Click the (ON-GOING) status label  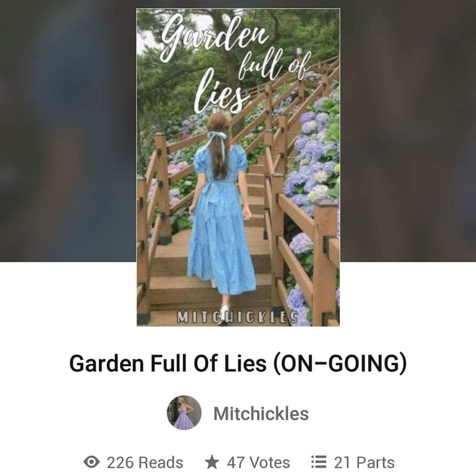point(340,364)
